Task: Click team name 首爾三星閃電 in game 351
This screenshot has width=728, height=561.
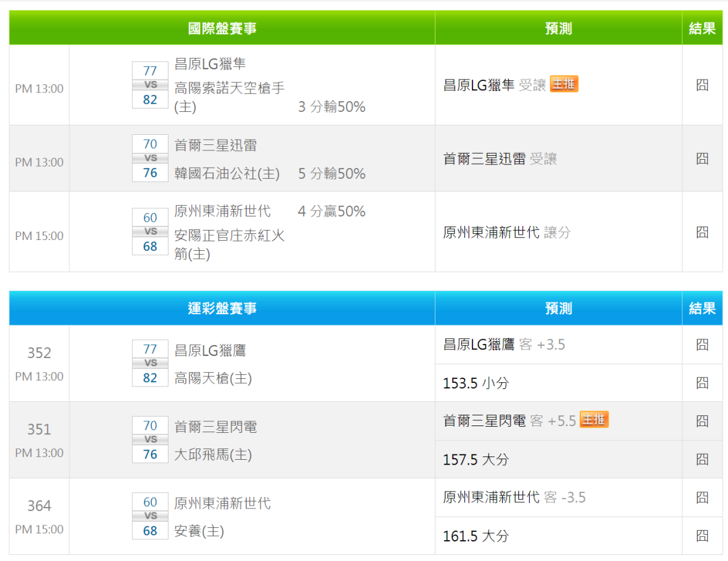Action: coord(216,427)
